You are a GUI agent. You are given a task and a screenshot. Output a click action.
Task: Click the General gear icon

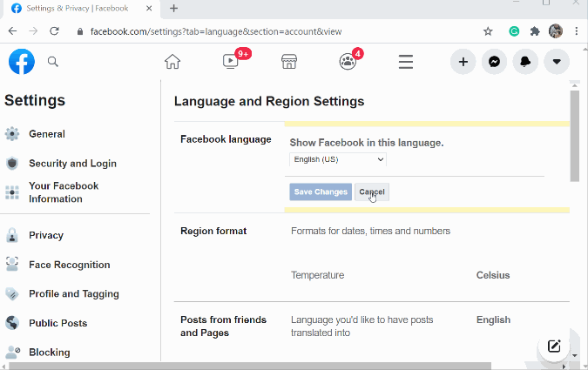pos(12,134)
